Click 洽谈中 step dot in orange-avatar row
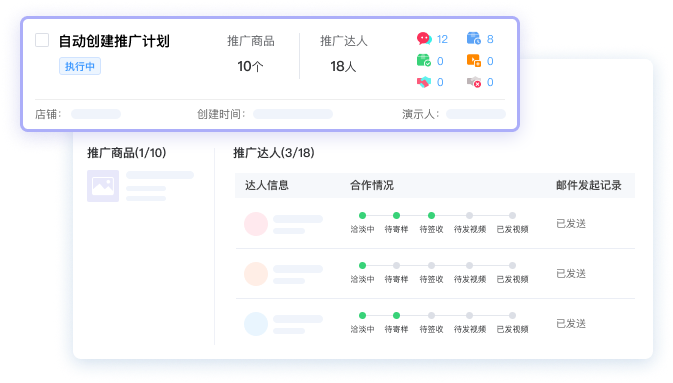Viewport: 673px width, 383px height. point(362,265)
